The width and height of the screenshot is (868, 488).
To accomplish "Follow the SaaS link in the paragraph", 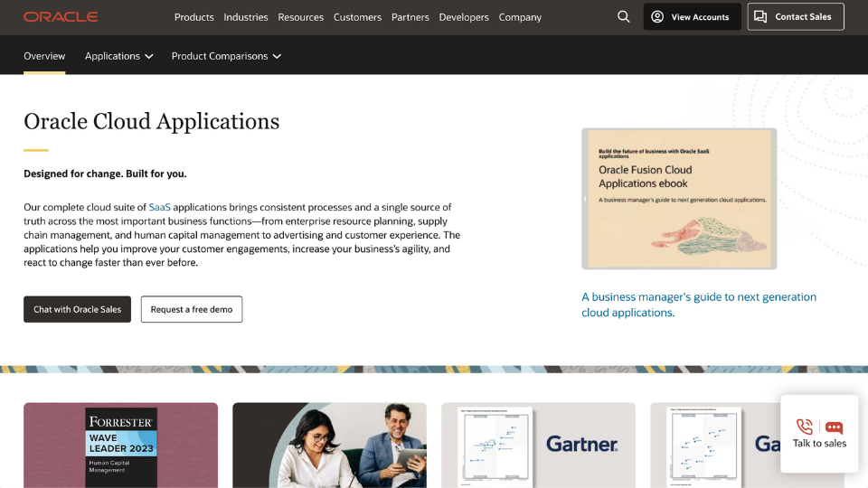I will point(159,207).
